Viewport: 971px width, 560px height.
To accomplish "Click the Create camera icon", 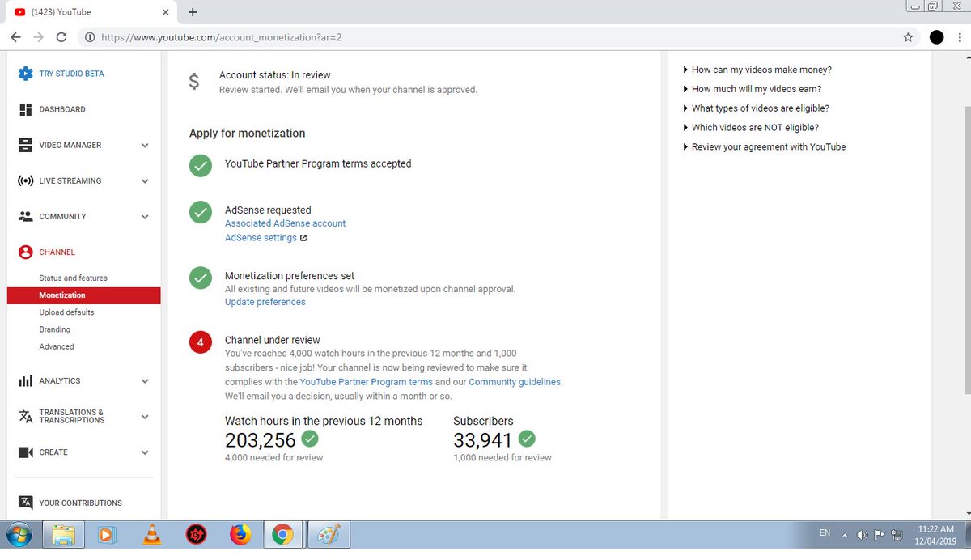I will coord(25,452).
